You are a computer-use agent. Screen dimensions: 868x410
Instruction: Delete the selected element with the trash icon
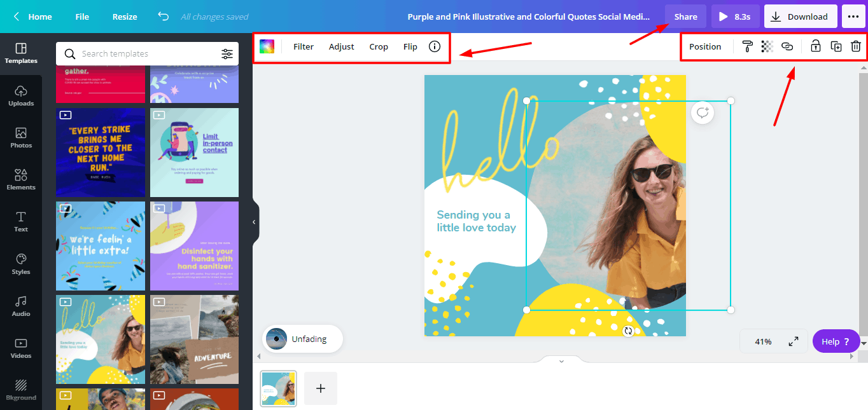tap(856, 46)
